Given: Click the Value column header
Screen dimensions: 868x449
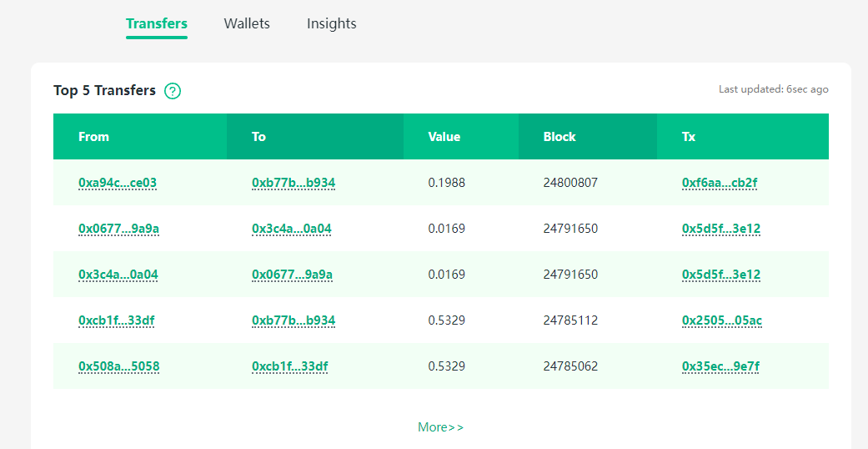Looking at the screenshot, I should (444, 137).
